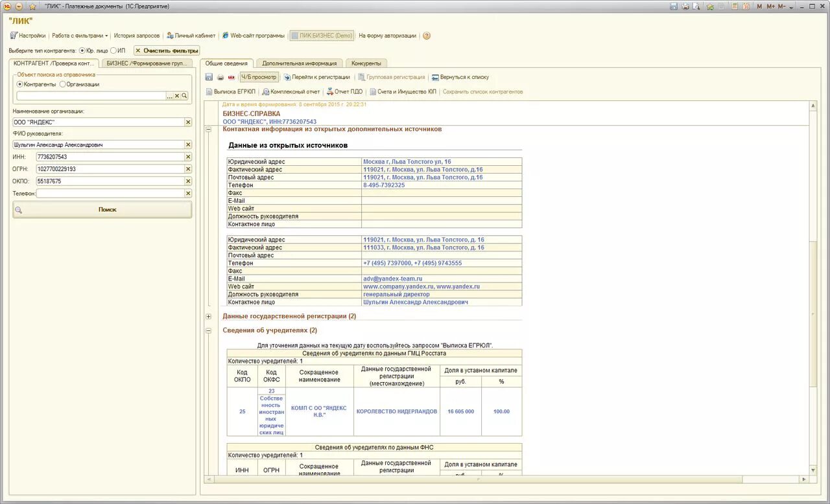
Task: Click На форму авторизации
Action: (387, 36)
